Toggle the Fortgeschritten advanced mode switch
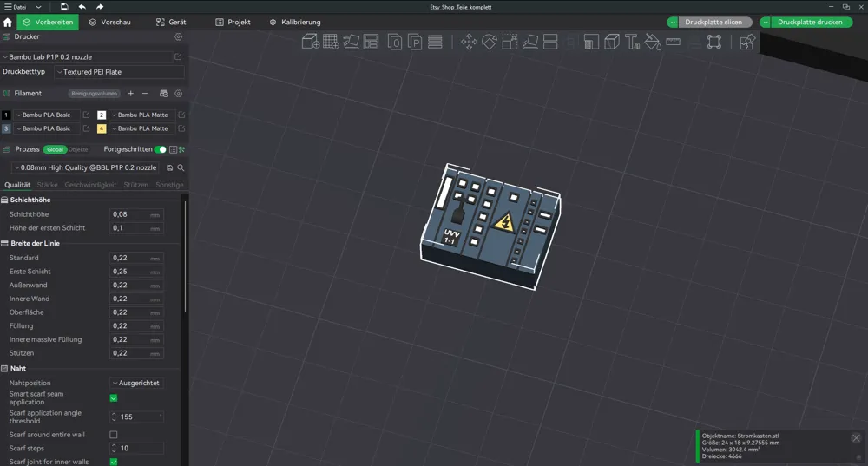Image resolution: width=868 pixels, height=466 pixels. click(x=160, y=149)
